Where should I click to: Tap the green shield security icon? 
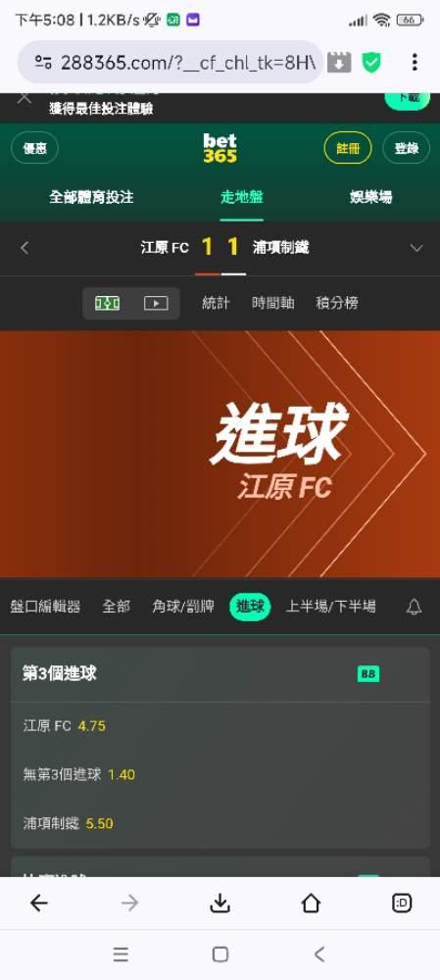(371, 62)
